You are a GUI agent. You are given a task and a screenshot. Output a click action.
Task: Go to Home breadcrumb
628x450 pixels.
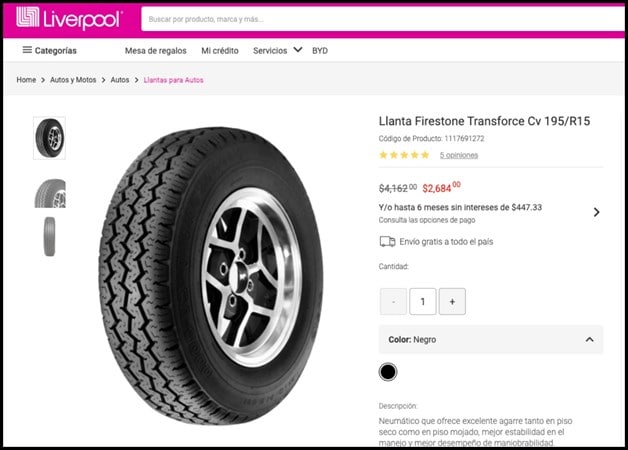[26, 80]
